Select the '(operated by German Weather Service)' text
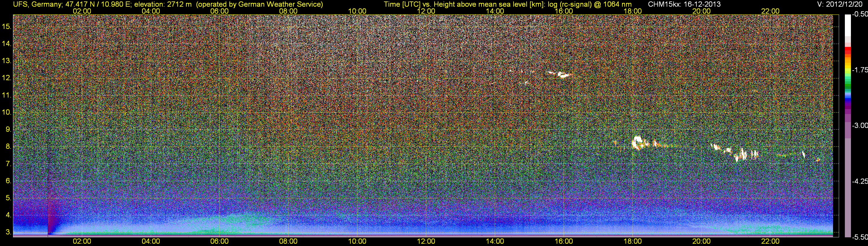This screenshot has width=868, height=246. [259, 4]
